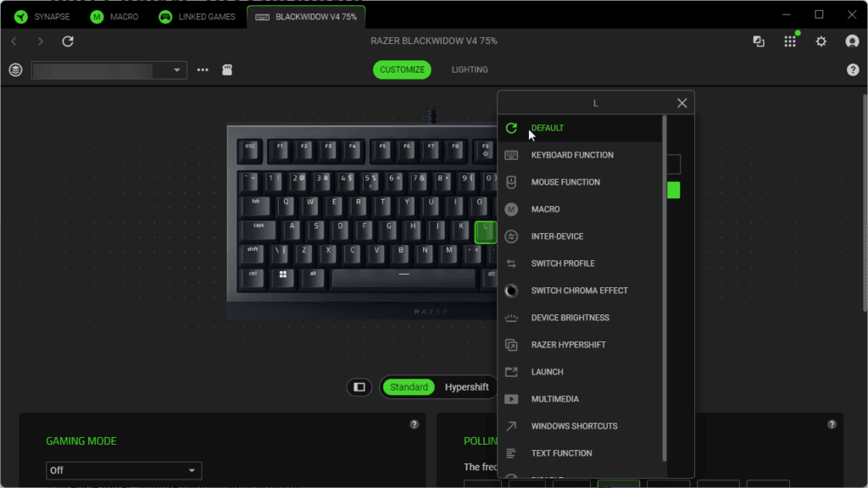Viewport: 868px width, 488px height.
Task: Click the Keyboard Function keyboard icon
Action: [511, 155]
